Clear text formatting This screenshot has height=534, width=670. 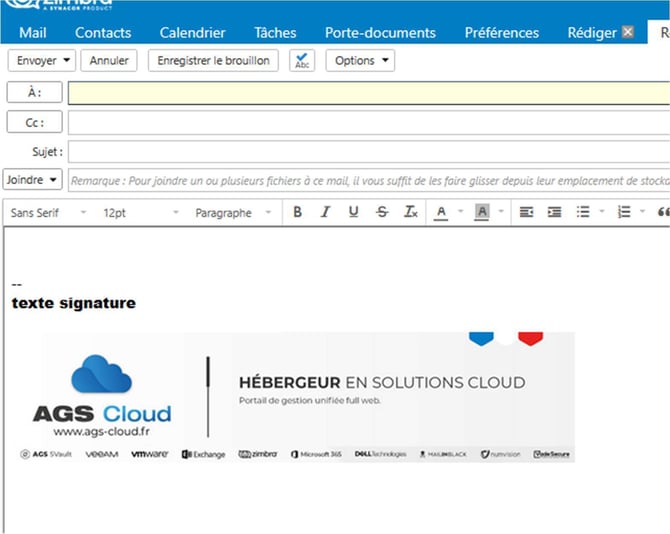tap(411, 212)
